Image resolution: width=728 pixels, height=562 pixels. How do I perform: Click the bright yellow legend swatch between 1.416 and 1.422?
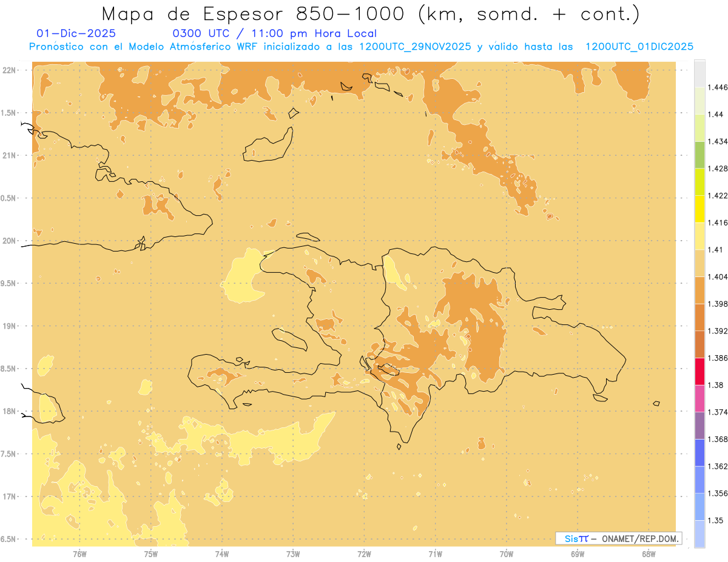click(699, 209)
